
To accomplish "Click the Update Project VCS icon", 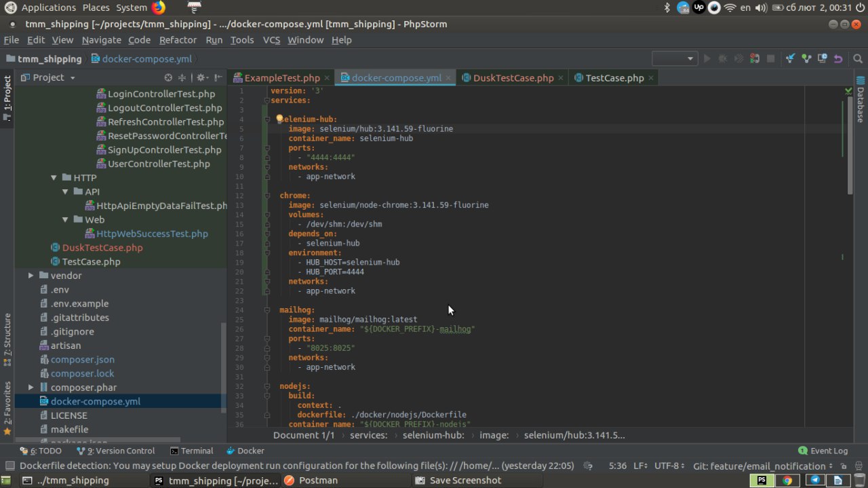I will [790, 59].
